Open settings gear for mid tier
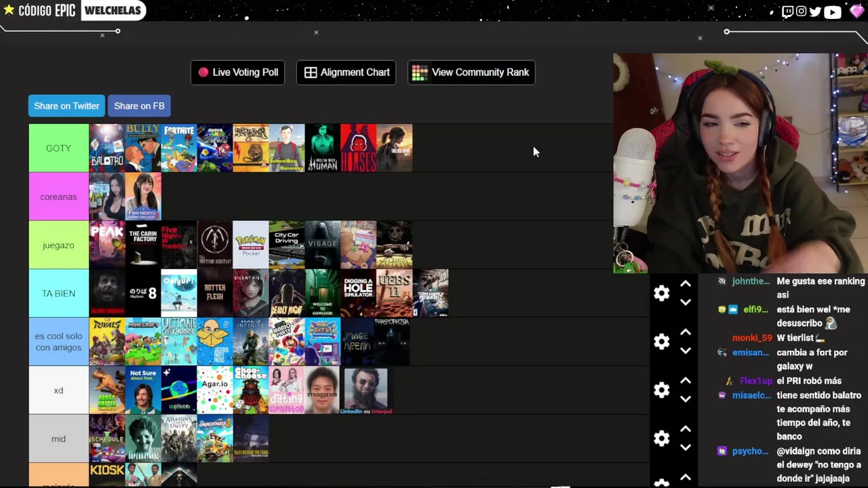The height and width of the screenshot is (488, 868). point(661,439)
